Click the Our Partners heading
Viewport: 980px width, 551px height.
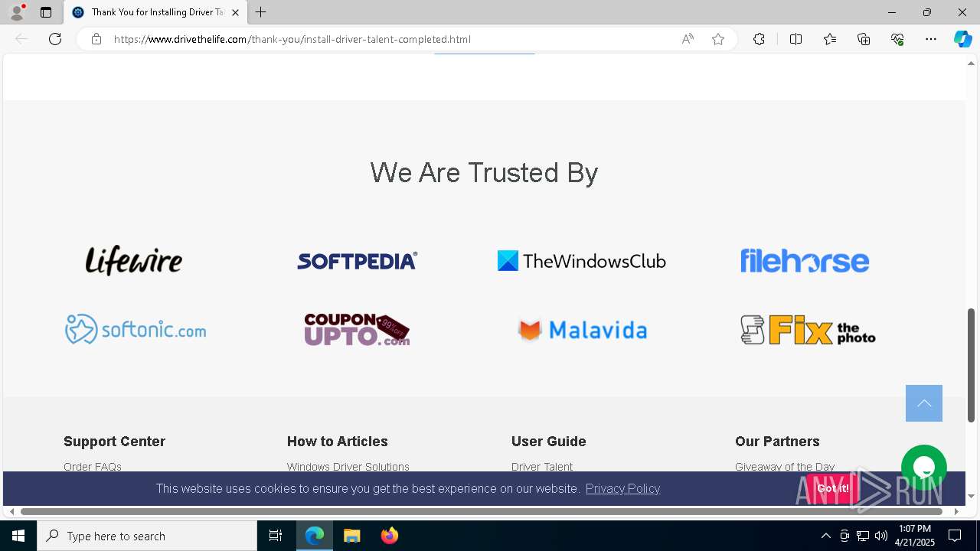777,442
